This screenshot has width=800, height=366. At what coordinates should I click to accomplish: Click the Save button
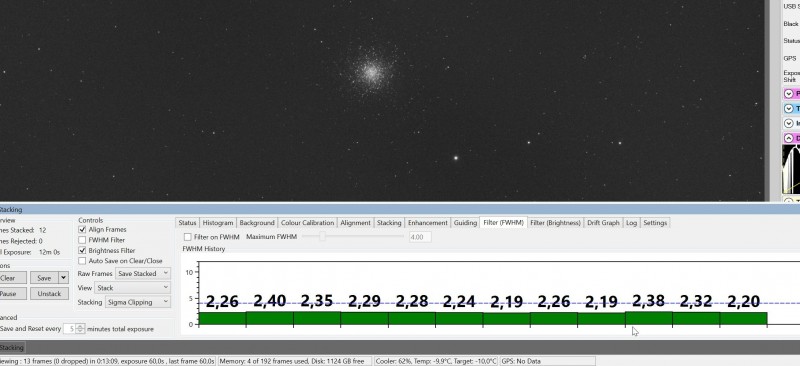click(x=44, y=278)
